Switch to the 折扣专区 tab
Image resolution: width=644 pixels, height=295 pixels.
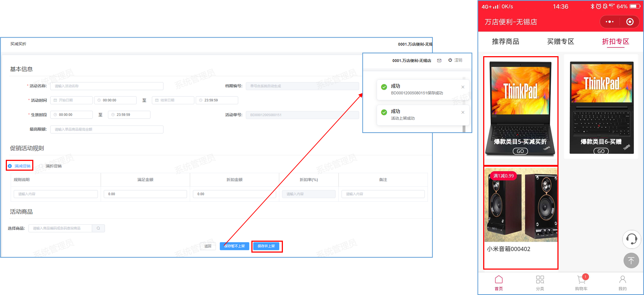[x=616, y=42]
